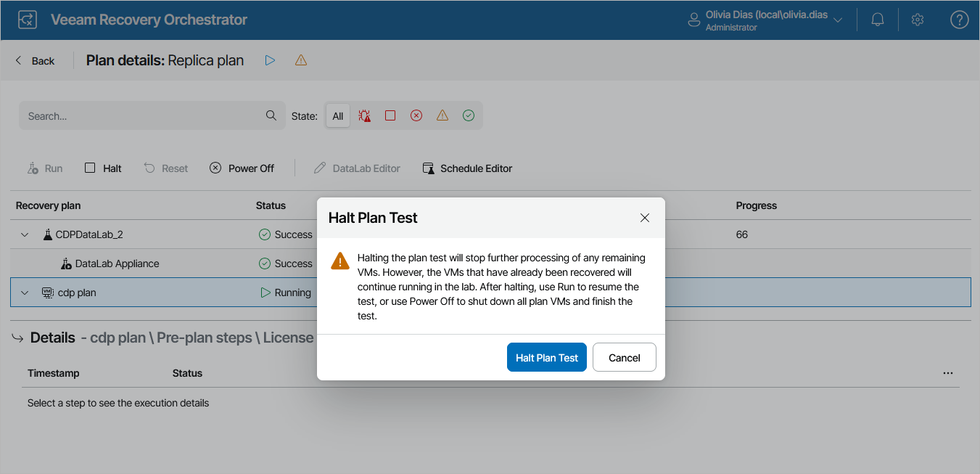Collapse the CDPDataLab_2 row
This screenshot has height=474, width=980.
tap(24, 234)
